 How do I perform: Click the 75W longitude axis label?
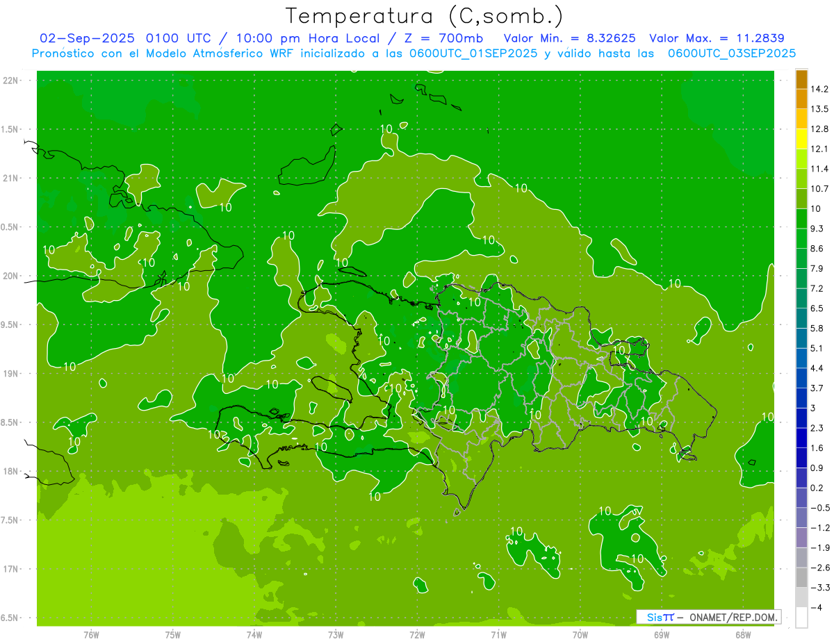173,635
